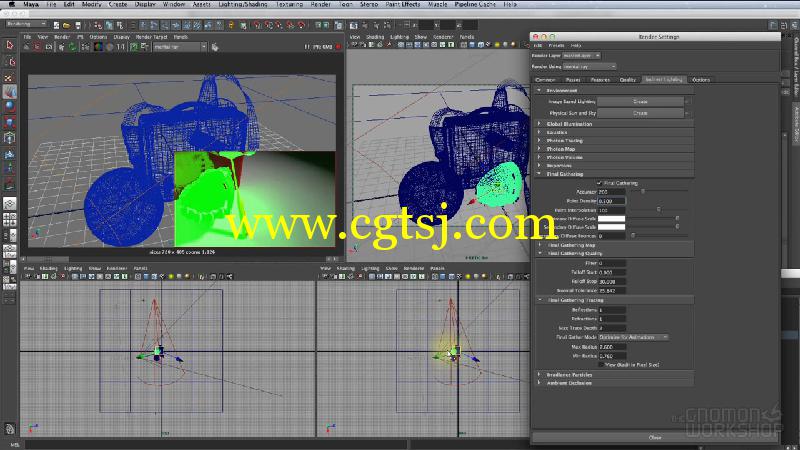Switch to the Features tab
The width and height of the screenshot is (800, 450).
pos(600,80)
